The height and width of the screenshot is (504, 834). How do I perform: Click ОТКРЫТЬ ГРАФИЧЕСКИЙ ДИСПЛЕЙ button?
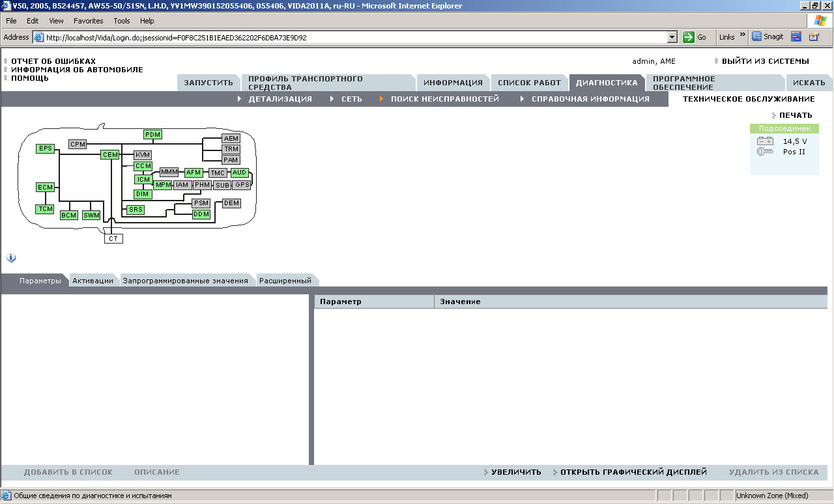tap(633, 472)
